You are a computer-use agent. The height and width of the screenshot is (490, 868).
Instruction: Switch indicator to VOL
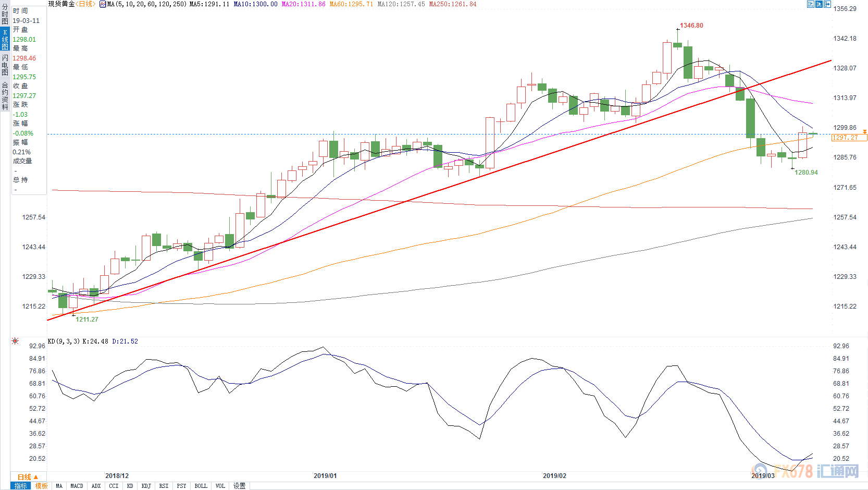coord(220,486)
